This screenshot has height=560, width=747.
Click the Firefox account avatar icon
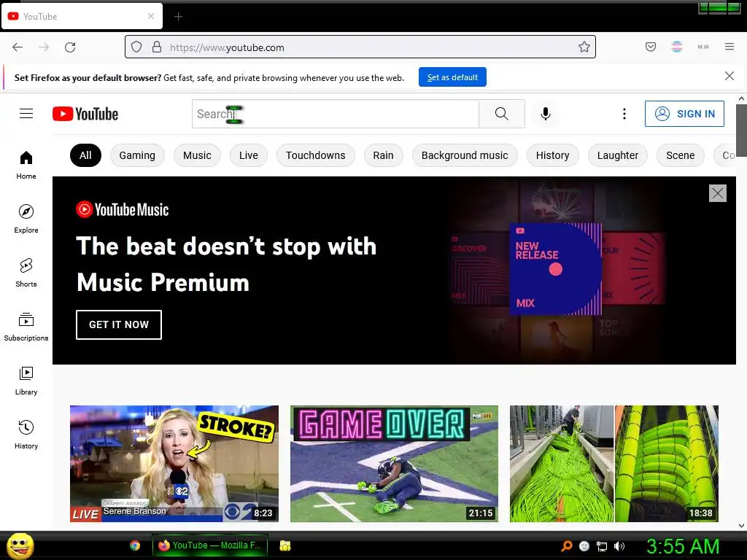click(x=677, y=47)
